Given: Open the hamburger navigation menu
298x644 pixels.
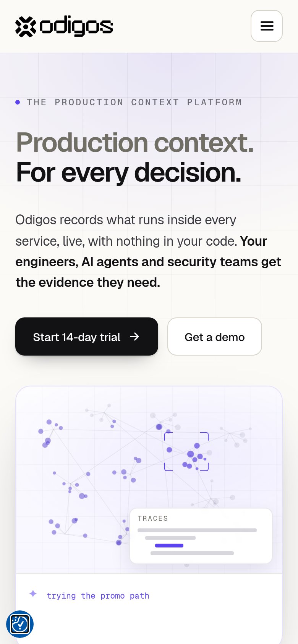Looking at the screenshot, I should [267, 26].
